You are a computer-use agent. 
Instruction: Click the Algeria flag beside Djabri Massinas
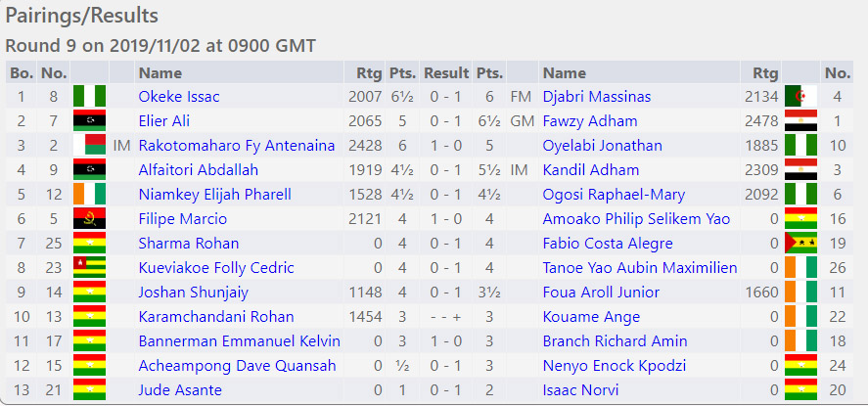point(800,97)
